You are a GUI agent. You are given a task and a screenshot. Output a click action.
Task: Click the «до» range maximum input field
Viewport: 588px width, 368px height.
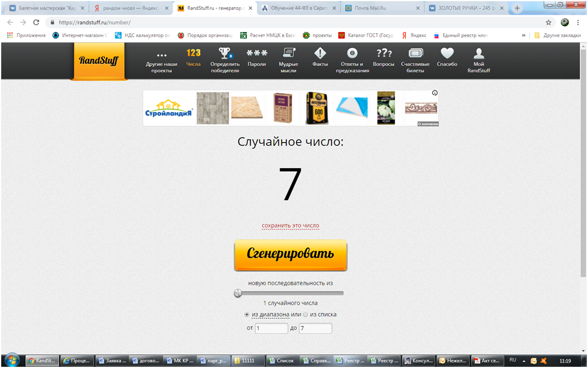click(x=315, y=328)
